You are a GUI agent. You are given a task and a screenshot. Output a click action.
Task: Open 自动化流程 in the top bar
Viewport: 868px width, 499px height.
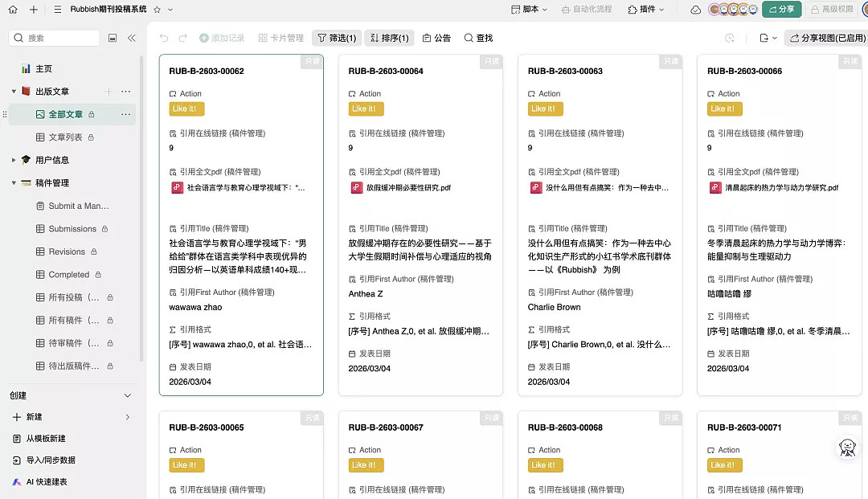pyautogui.click(x=586, y=10)
